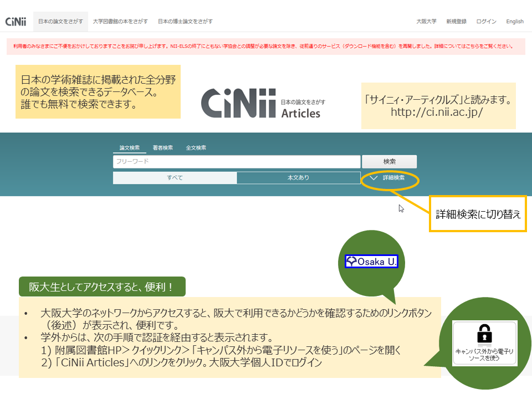Select the すべて filter toggle
532x399 pixels.
click(x=175, y=178)
